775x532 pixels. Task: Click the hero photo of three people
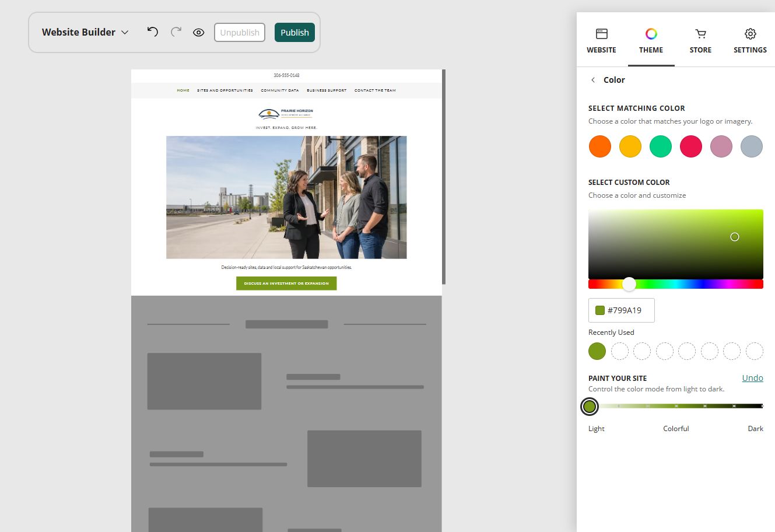[286, 197]
